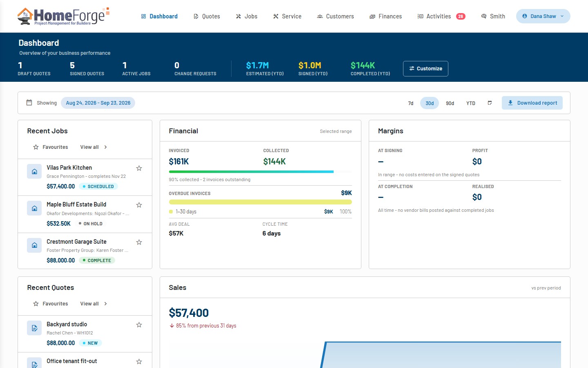Select the YTD range
The image size is (588, 368).
click(x=471, y=103)
